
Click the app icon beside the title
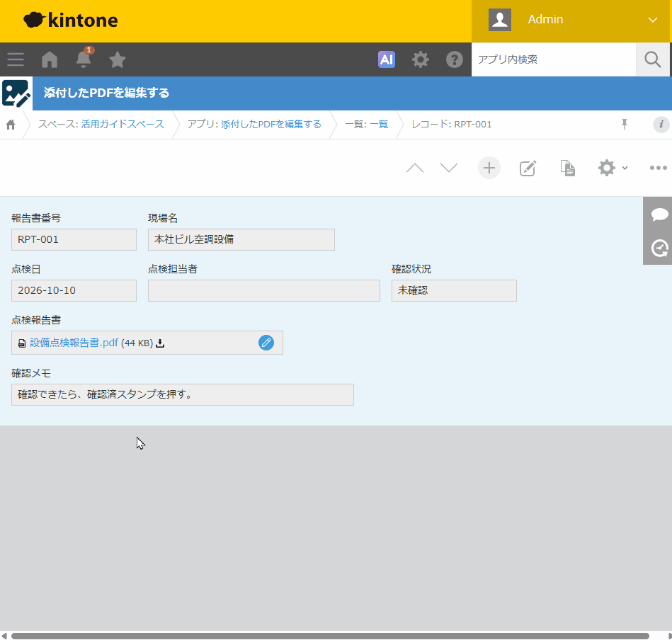click(16, 93)
